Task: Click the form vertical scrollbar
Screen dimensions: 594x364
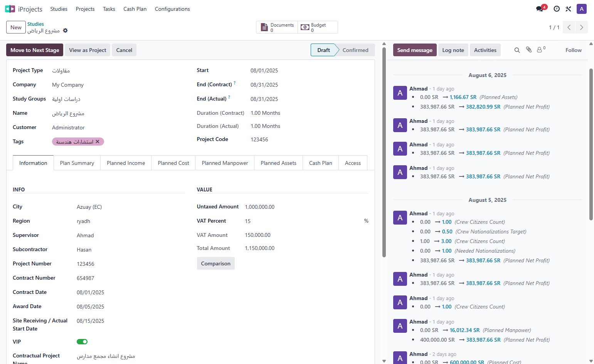Action: [384, 152]
